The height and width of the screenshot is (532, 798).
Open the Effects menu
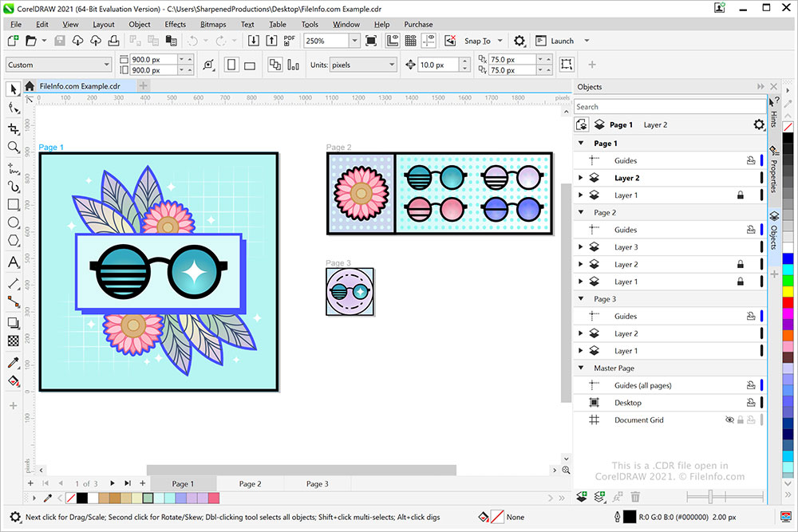[175, 24]
